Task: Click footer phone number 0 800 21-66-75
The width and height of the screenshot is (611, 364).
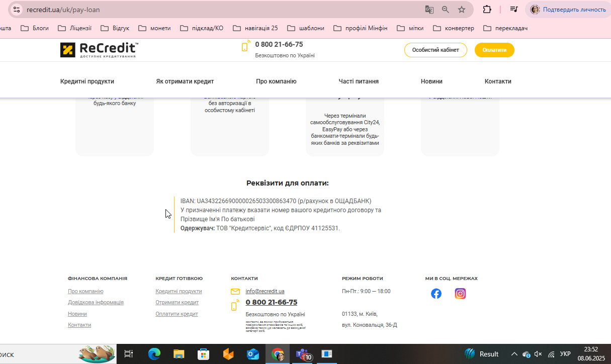Action: [272, 302]
